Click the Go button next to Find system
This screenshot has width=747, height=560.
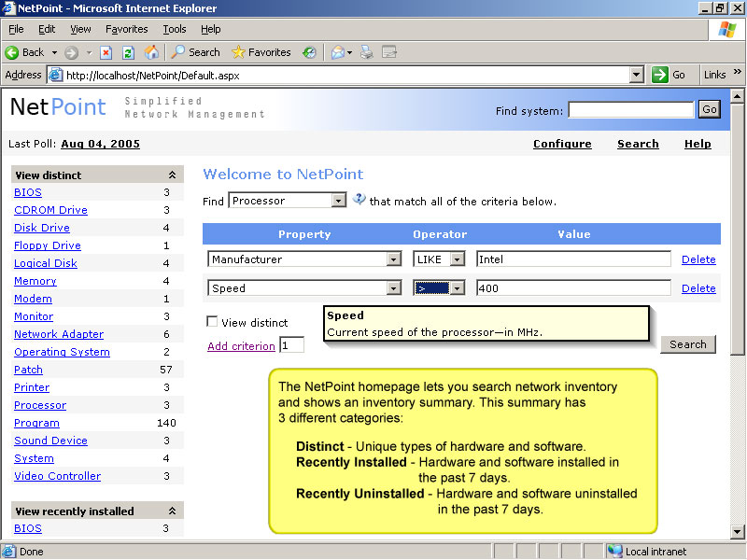710,109
